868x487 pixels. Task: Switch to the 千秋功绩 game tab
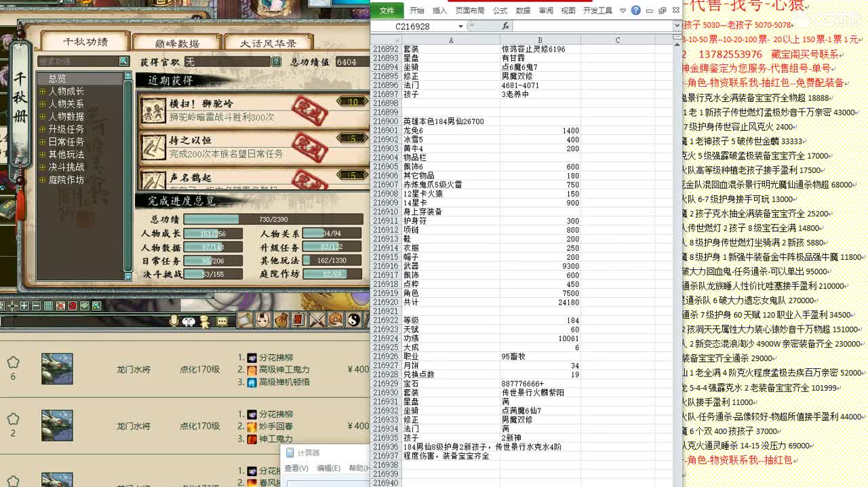pyautogui.click(x=85, y=42)
